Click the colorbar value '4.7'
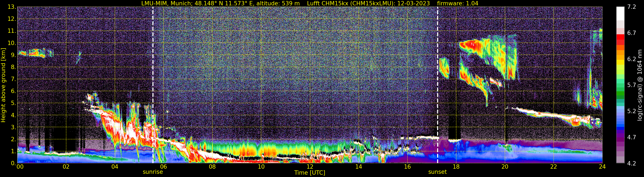644x177 pixels. click(632, 137)
